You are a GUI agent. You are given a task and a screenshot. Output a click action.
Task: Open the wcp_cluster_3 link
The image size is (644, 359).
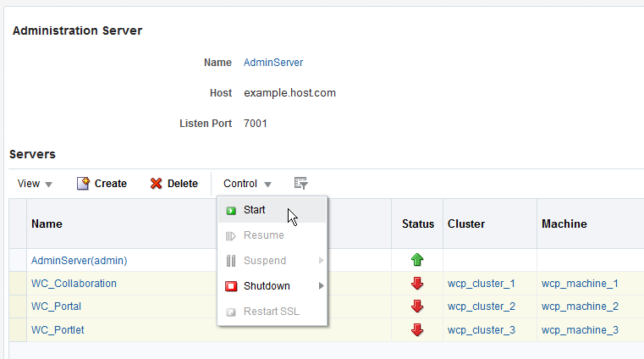pos(482,330)
